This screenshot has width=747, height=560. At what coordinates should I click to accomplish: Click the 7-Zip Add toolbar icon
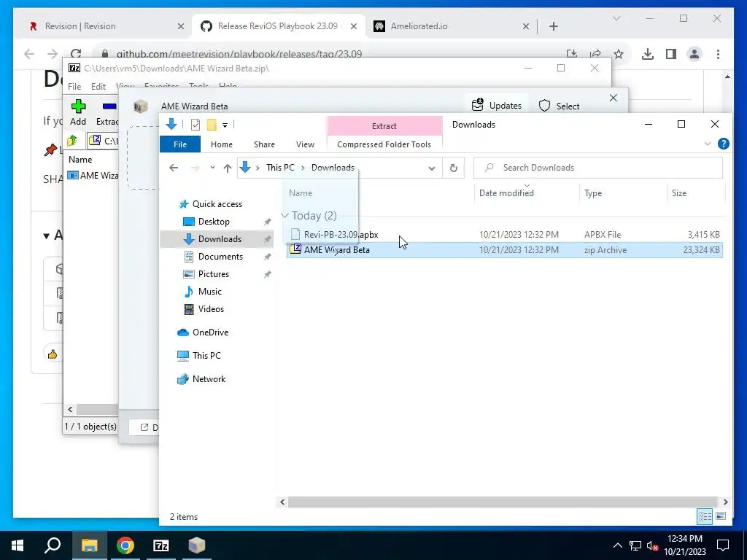[78, 106]
